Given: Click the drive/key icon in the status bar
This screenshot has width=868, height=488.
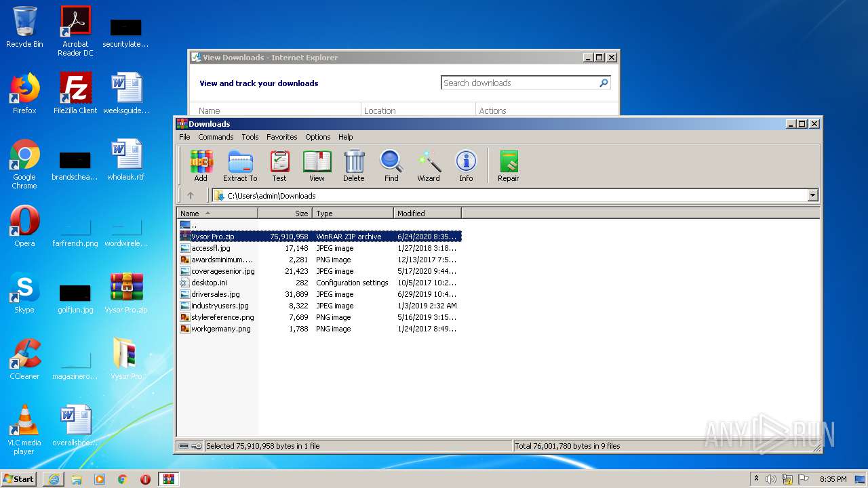Looking at the screenshot, I should point(190,446).
